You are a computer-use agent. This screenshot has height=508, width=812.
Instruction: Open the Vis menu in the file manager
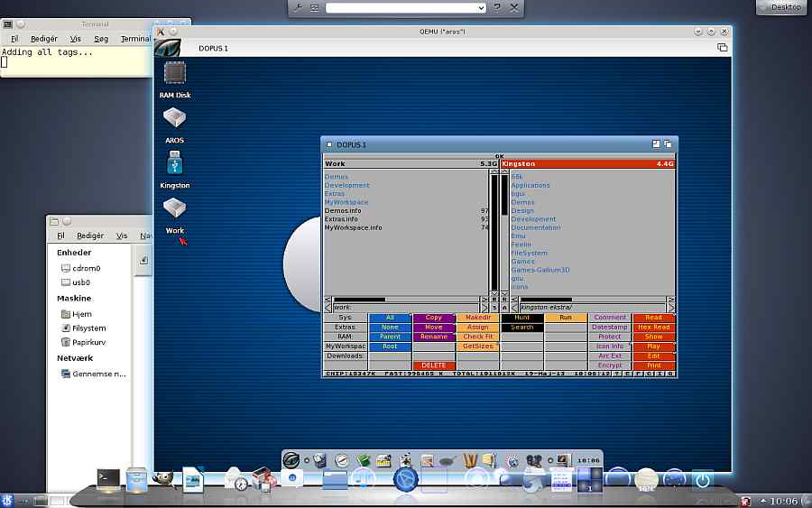pos(122,236)
